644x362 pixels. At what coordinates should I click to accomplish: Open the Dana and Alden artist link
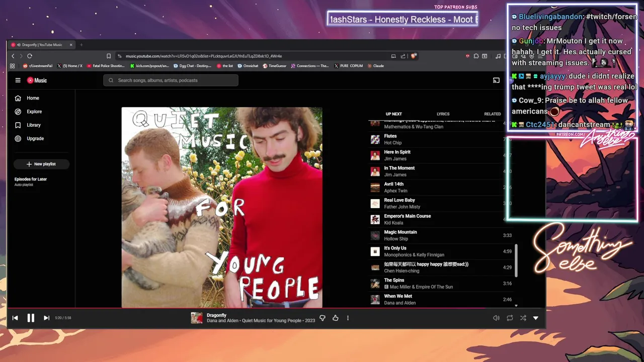pos(222,321)
